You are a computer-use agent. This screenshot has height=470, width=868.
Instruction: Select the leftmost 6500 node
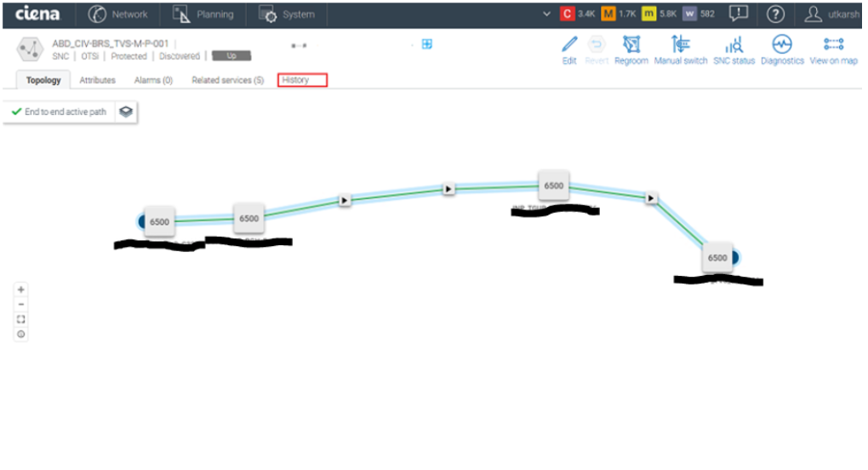(159, 221)
